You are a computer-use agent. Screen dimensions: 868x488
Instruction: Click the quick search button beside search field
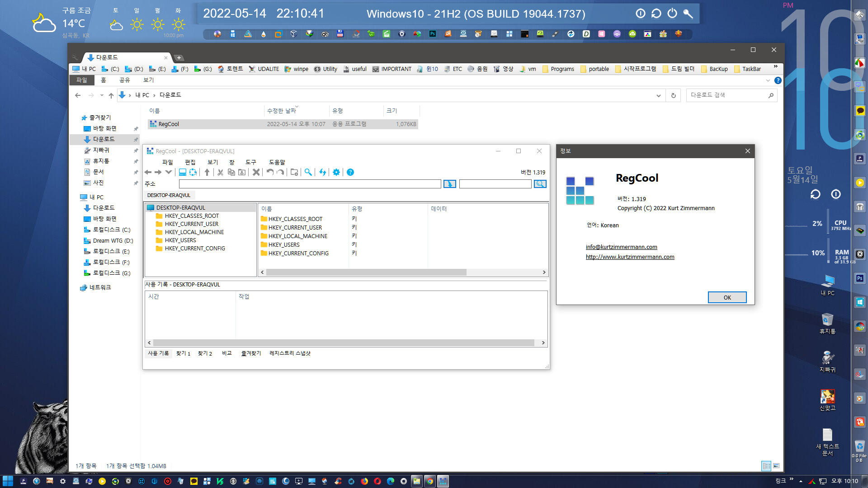click(540, 184)
